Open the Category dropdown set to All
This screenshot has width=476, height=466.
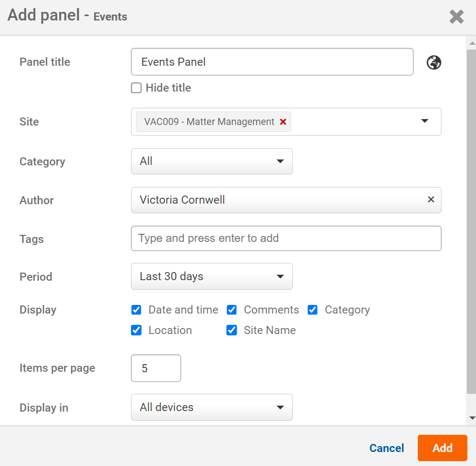point(211,161)
